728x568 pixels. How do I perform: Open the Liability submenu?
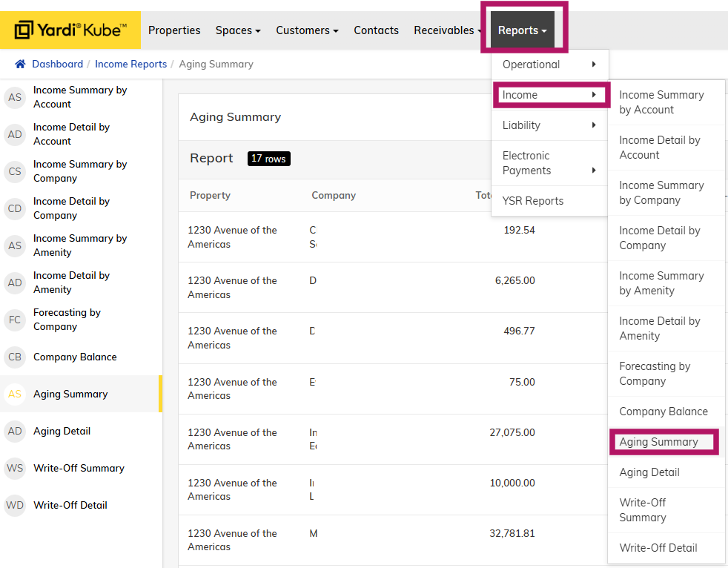549,125
